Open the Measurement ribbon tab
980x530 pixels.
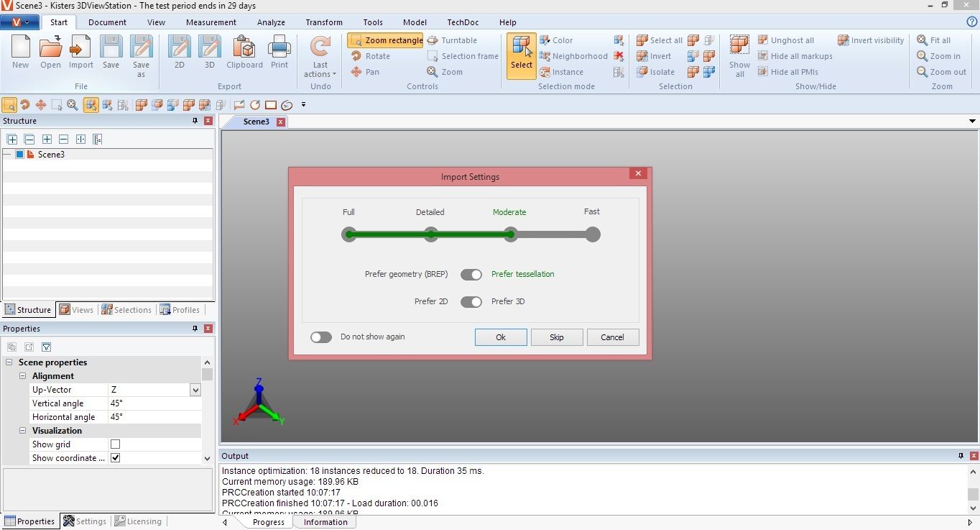click(x=211, y=22)
